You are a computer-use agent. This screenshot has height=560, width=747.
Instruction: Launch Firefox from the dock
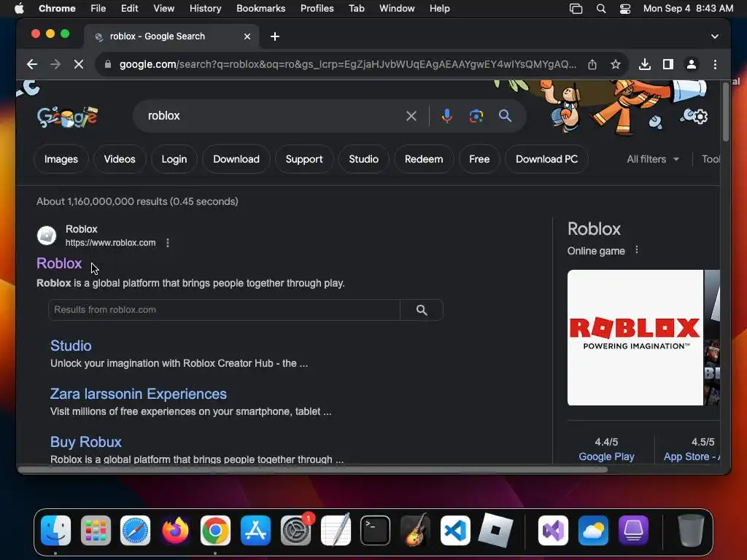coord(175,531)
